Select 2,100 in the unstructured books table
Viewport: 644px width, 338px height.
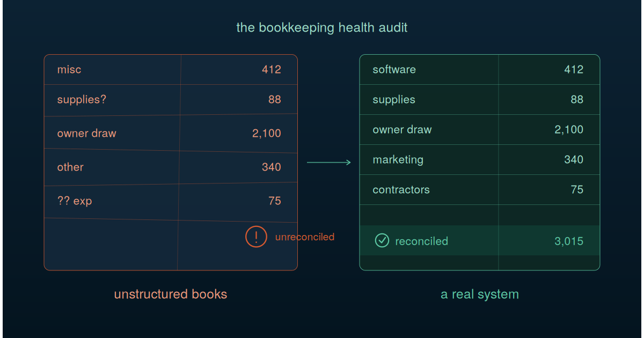(x=267, y=134)
